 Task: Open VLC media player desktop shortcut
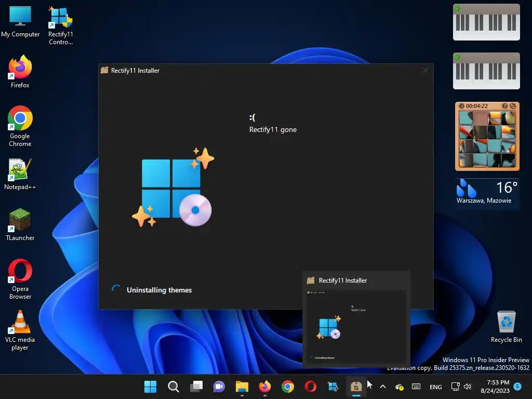point(20,330)
